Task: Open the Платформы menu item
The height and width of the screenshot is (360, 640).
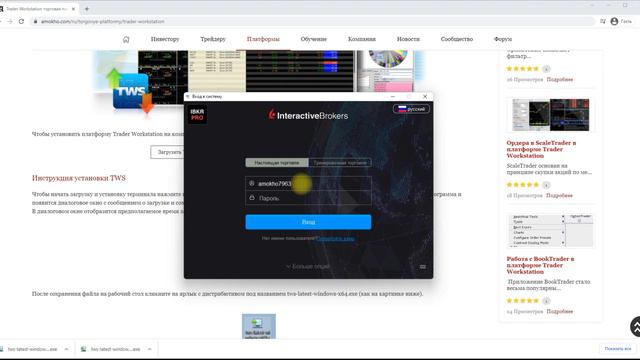Action: click(263, 39)
